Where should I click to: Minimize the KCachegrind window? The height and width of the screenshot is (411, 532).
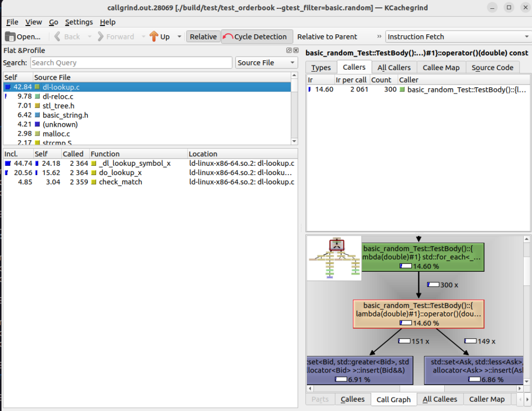tap(493, 7)
